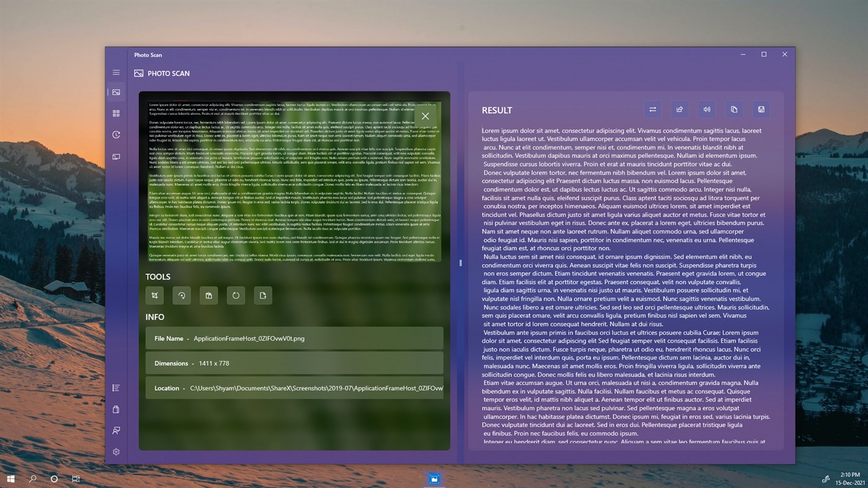Click the circular refresh tool
868x488 pixels.
tap(236, 296)
